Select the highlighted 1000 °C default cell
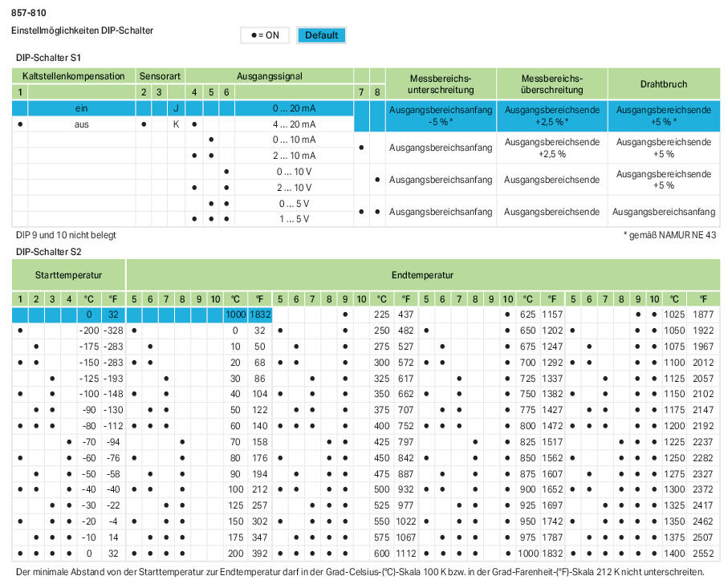Image resolution: width=728 pixels, height=584 pixels. pyautogui.click(x=235, y=314)
